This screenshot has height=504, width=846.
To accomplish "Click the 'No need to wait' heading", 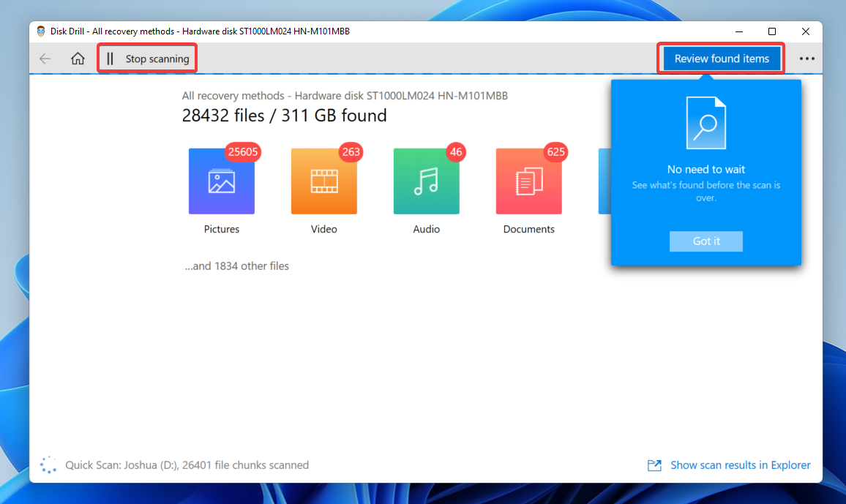I will 706,169.
